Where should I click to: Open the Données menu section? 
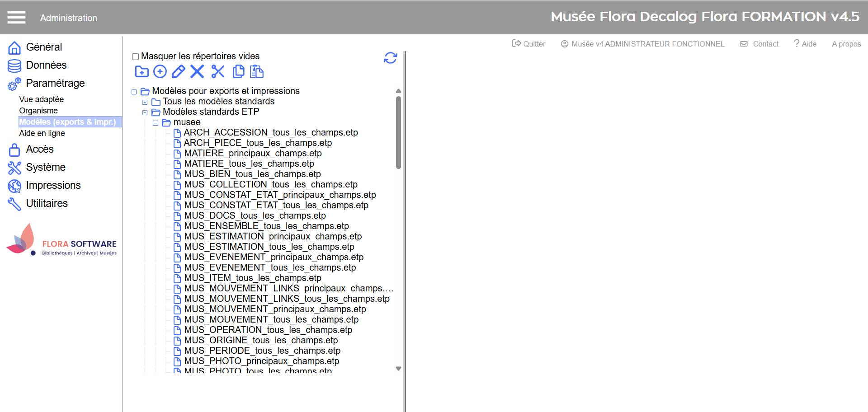(46, 65)
